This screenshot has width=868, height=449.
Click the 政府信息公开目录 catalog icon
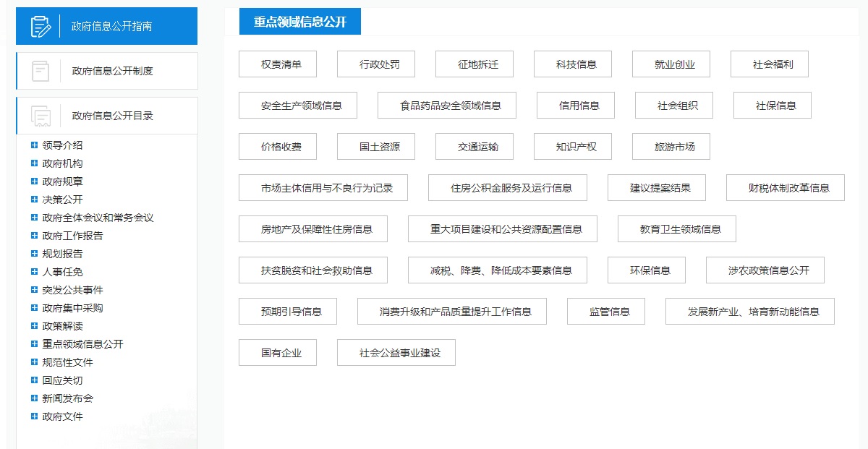41,116
